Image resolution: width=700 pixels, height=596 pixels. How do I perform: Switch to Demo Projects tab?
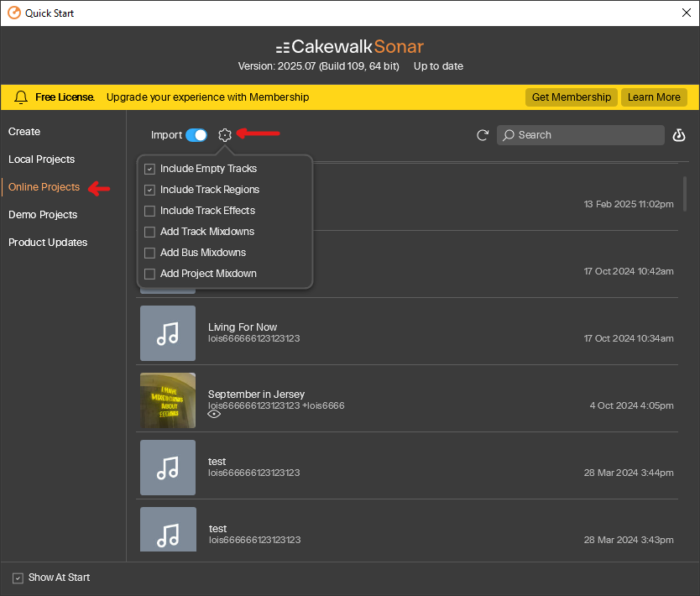(42, 215)
